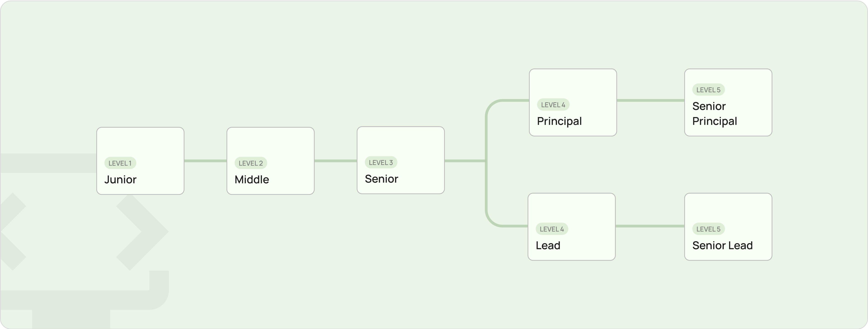Click the line linking Lead to Senior Lead
Image resolution: width=868 pixels, height=329 pixels.
(x=650, y=226)
